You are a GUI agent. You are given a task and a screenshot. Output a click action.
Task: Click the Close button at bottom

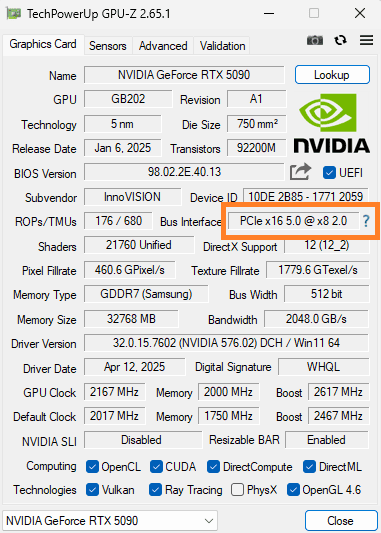tap(341, 520)
